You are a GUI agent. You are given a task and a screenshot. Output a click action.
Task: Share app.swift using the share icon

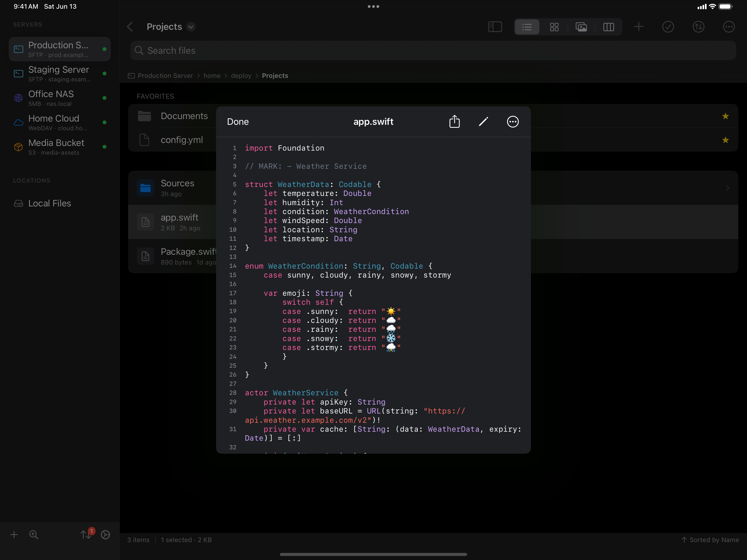coord(455,122)
